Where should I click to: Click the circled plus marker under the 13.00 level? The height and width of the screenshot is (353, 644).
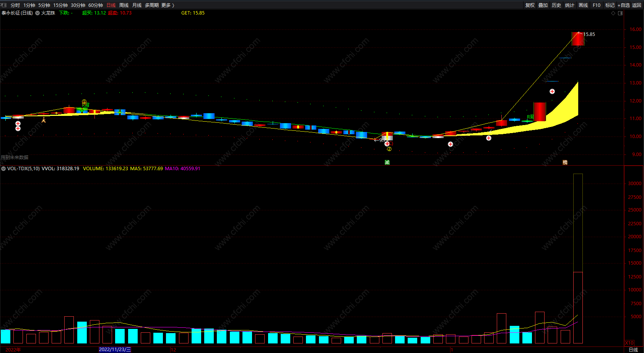click(552, 91)
